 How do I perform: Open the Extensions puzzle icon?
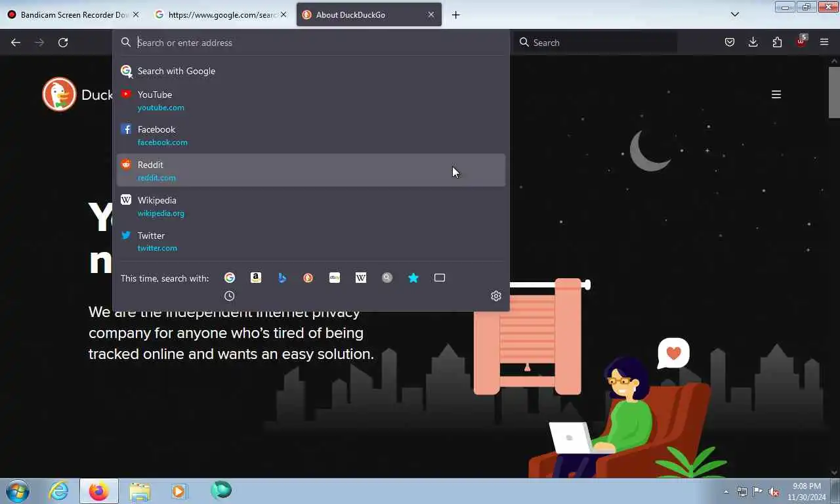(x=777, y=43)
